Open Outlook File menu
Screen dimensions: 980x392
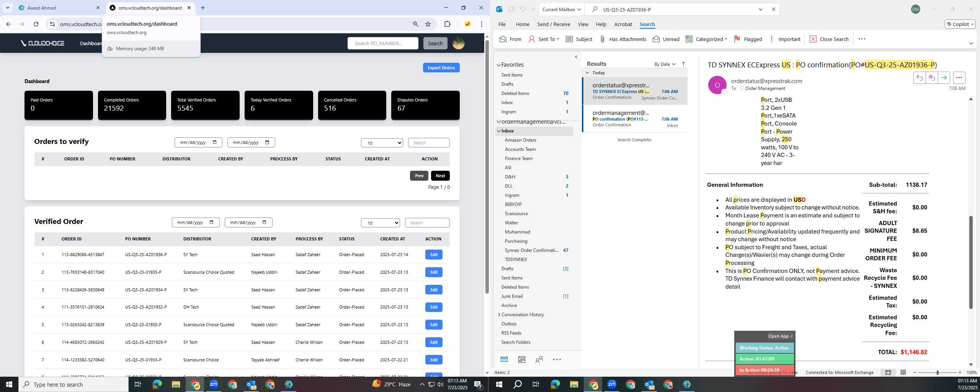point(502,24)
